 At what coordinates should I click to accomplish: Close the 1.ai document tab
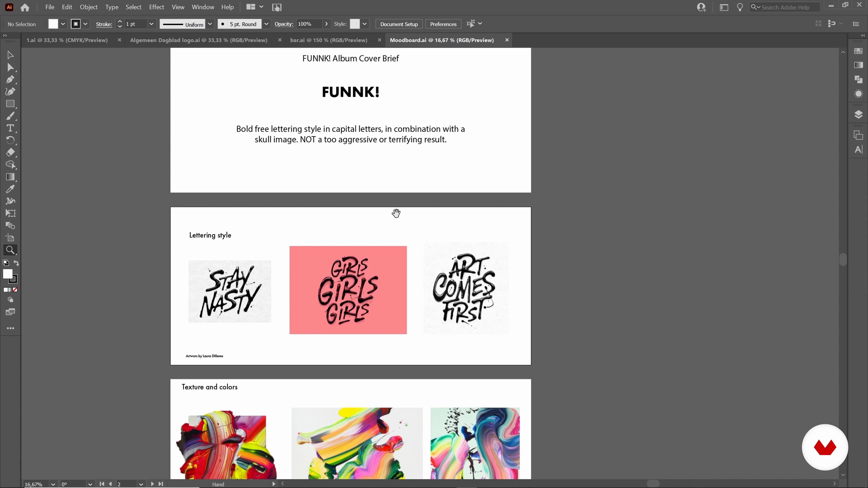tap(119, 40)
